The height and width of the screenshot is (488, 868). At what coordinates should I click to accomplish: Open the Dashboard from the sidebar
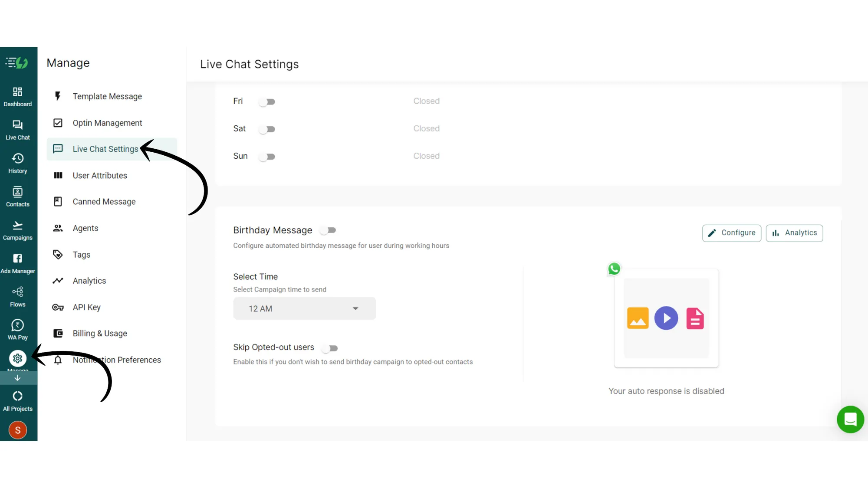pos(17,96)
